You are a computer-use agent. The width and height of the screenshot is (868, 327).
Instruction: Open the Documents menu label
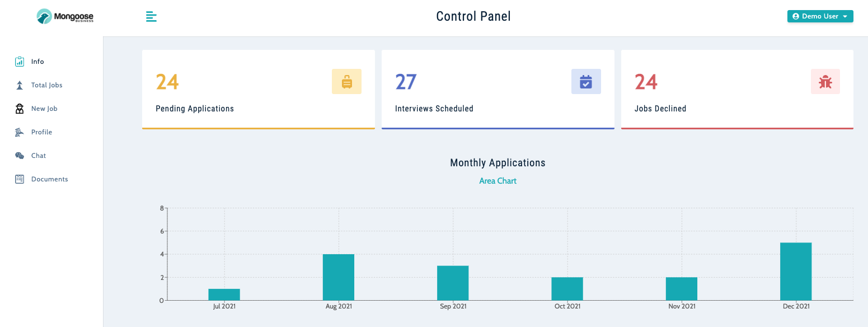(50, 179)
